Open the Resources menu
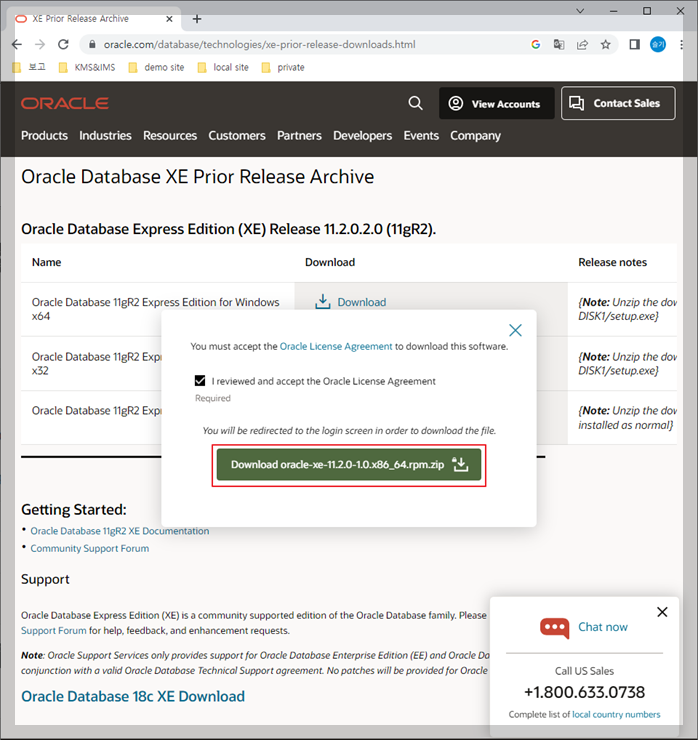 (170, 135)
